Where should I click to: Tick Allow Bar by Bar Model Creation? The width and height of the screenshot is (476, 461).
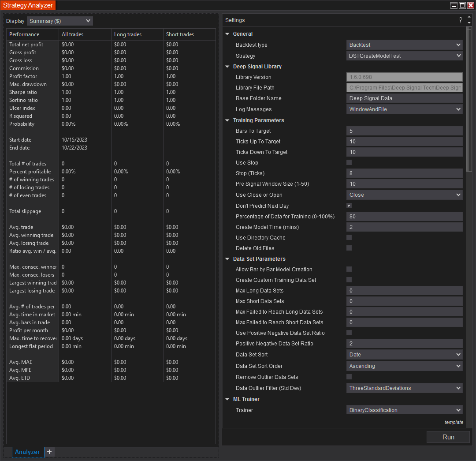click(x=349, y=269)
